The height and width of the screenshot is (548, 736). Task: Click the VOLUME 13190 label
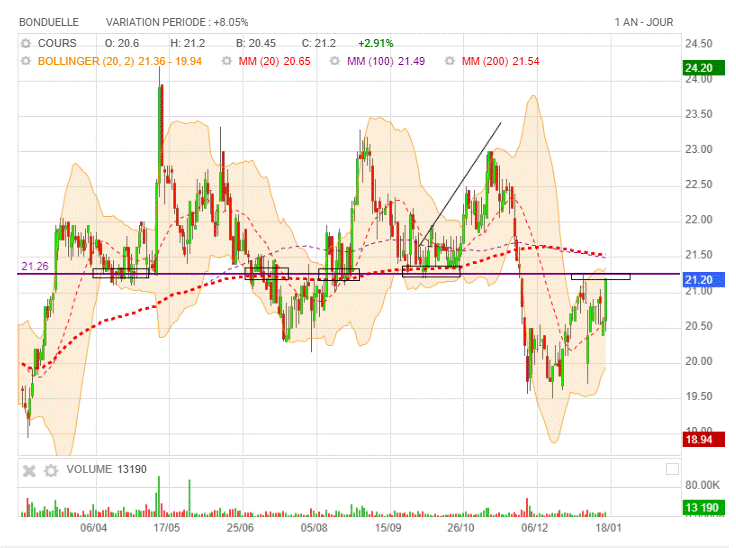point(107,469)
